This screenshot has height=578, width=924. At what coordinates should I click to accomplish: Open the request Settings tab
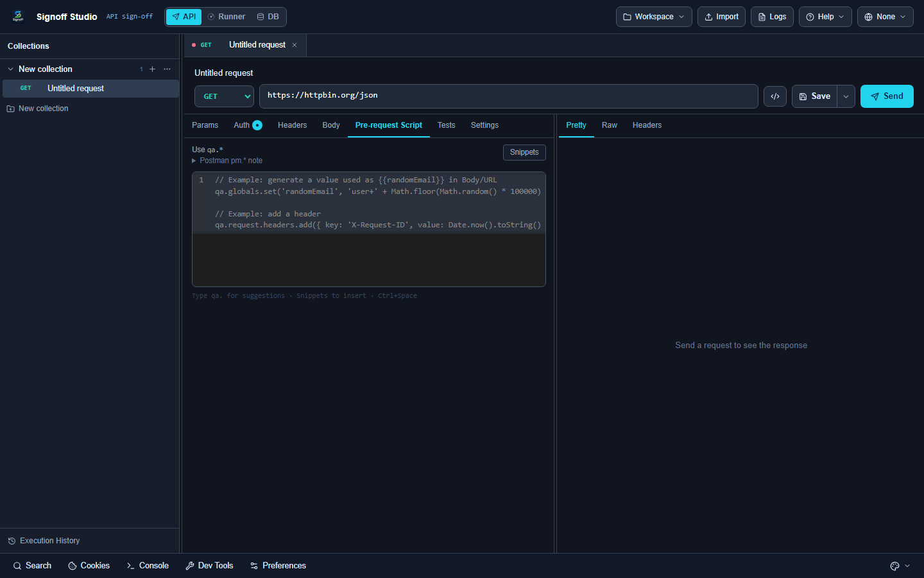(x=484, y=125)
